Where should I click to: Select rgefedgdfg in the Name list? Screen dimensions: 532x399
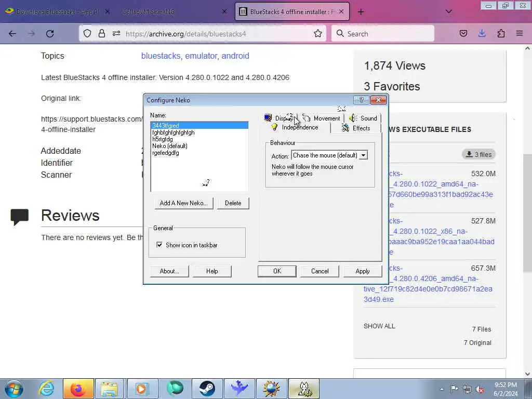[x=199, y=153]
